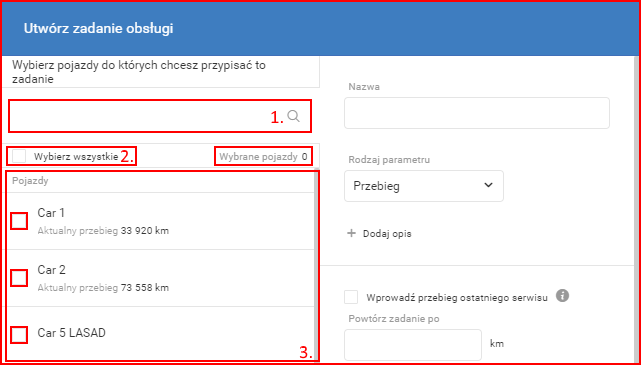Click the Powtórz zadanie po km field
Image resolution: width=641 pixels, height=365 pixels.
click(x=413, y=345)
